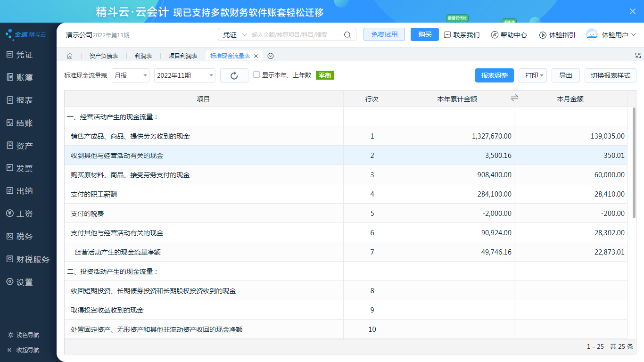Open the 月报 report type dropdown
644x362 pixels.
click(x=131, y=75)
